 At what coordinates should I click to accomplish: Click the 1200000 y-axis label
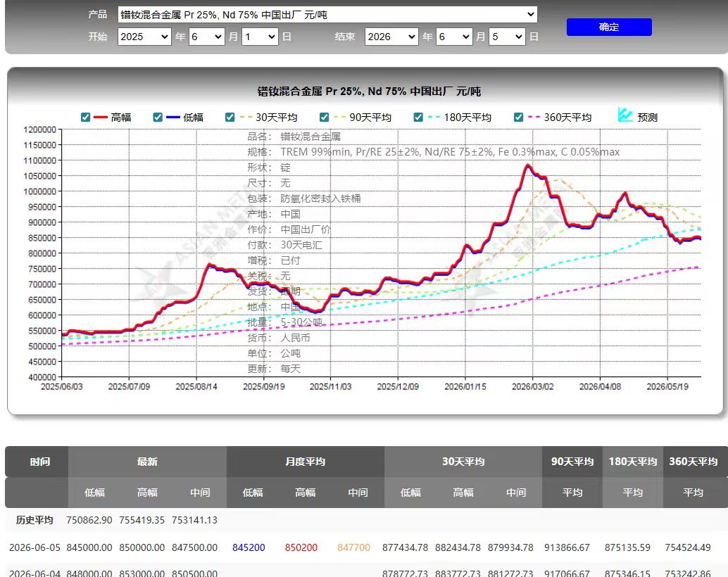tap(40, 129)
